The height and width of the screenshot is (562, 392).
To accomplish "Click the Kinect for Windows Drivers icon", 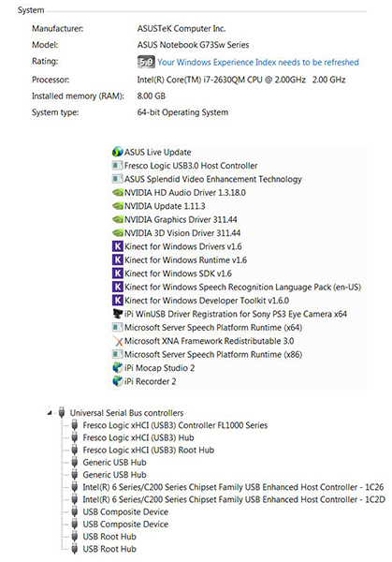I will point(118,246).
